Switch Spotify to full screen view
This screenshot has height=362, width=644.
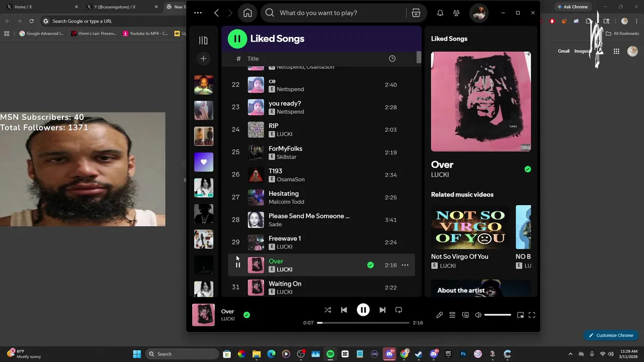[532, 315]
